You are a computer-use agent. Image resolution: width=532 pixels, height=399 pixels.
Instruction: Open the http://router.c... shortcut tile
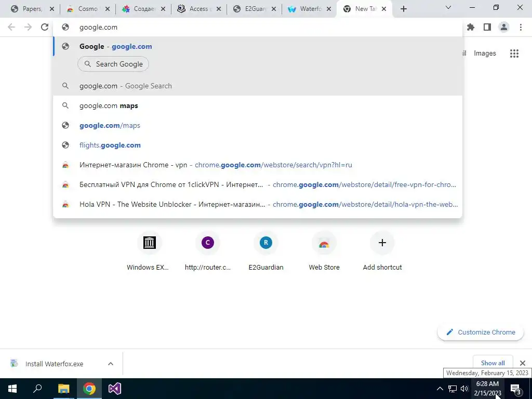click(x=208, y=251)
